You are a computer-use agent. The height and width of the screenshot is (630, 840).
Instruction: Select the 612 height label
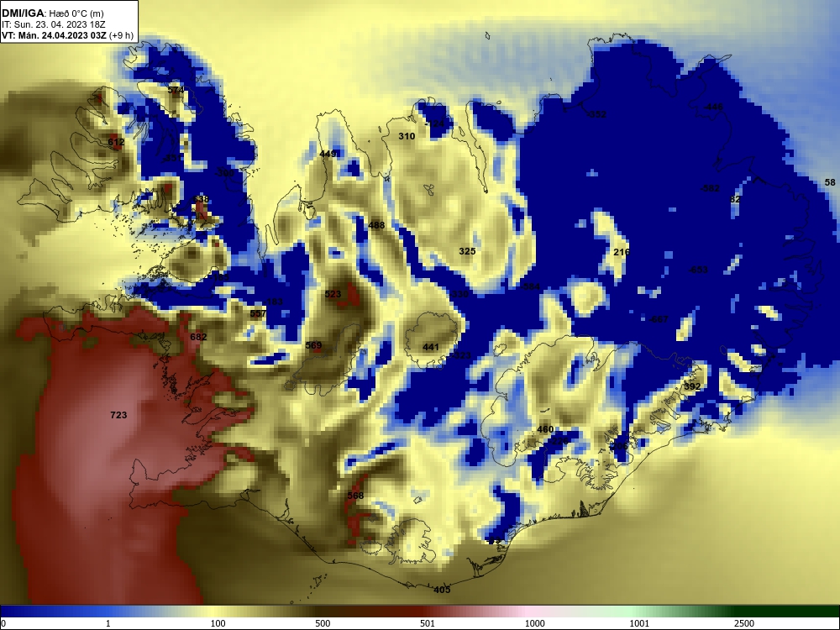(116, 142)
